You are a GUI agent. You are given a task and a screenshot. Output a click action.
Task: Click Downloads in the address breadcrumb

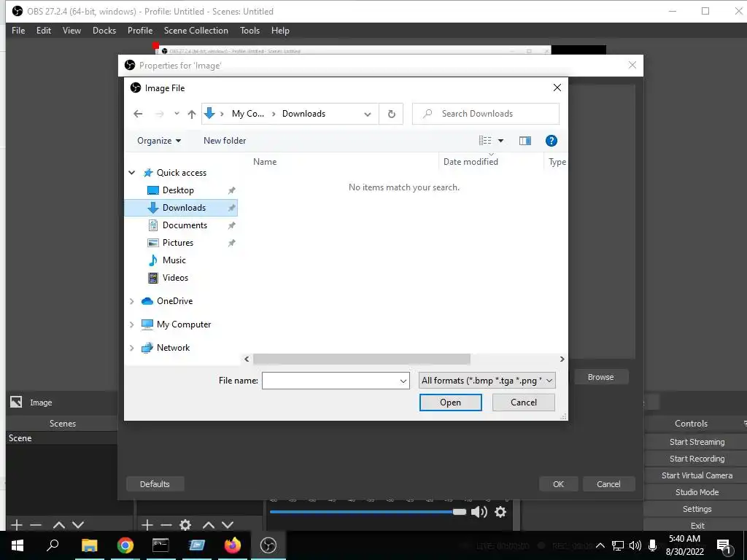pos(303,114)
